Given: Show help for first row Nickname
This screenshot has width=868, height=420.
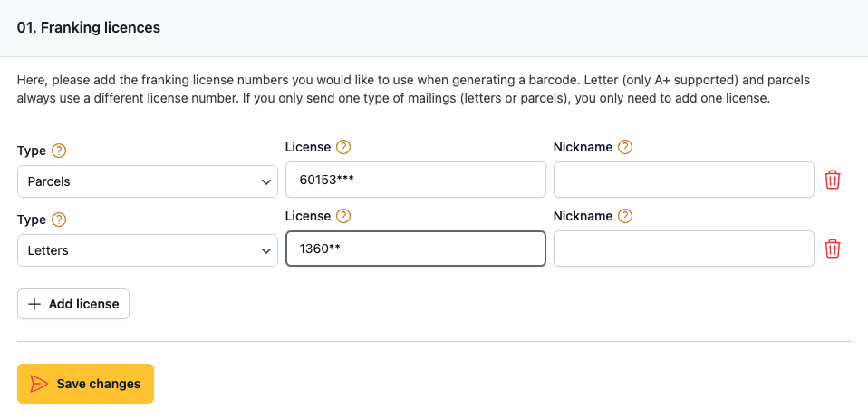Looking at the screenshot, I should coord(625,147).
